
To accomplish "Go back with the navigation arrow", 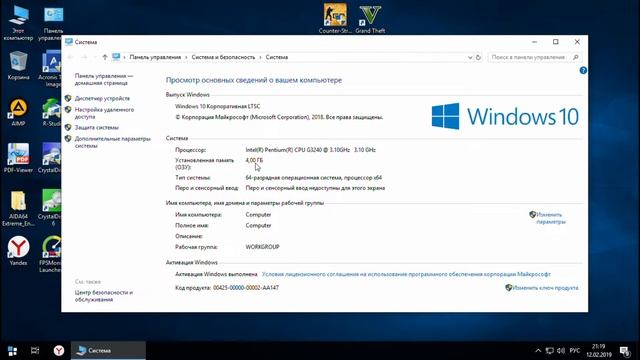I will point(71,57).
